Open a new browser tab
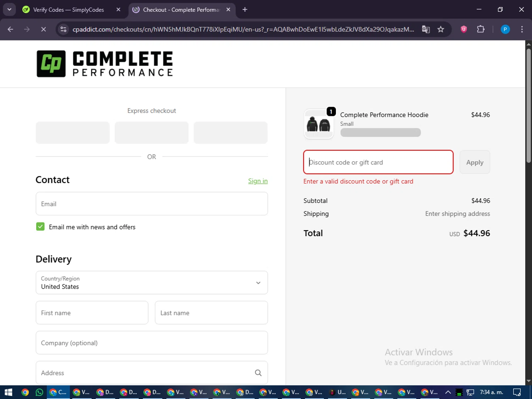The height and width of the screenshot is (399, 532). pos(245,10)
